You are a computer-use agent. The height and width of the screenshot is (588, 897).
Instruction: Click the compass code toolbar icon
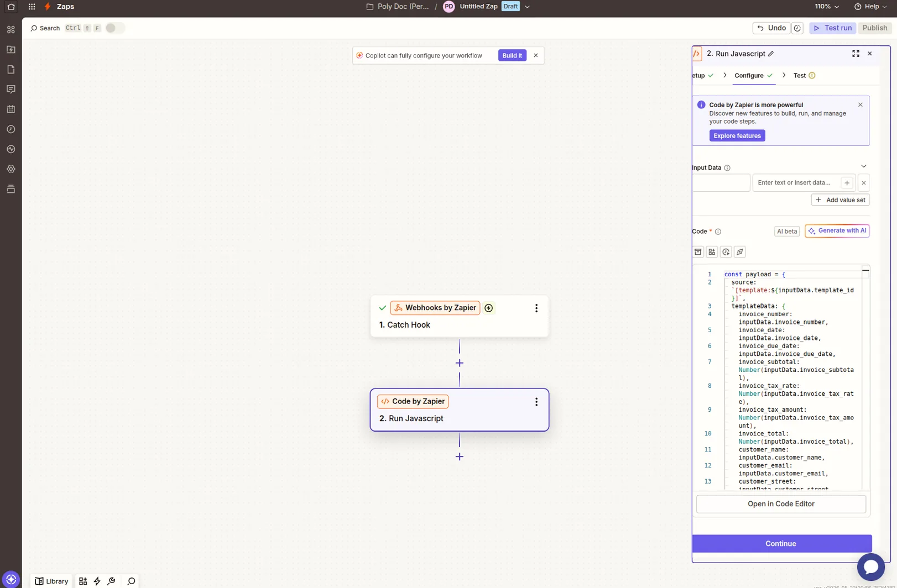tap(740, 252)
